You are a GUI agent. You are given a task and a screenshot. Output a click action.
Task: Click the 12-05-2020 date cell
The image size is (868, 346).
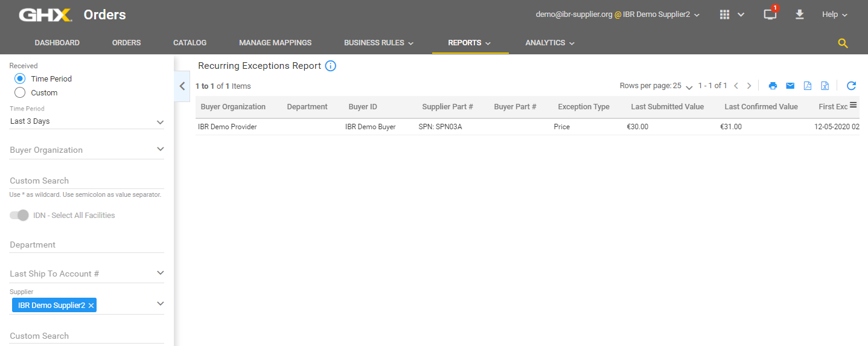(837, 127)
